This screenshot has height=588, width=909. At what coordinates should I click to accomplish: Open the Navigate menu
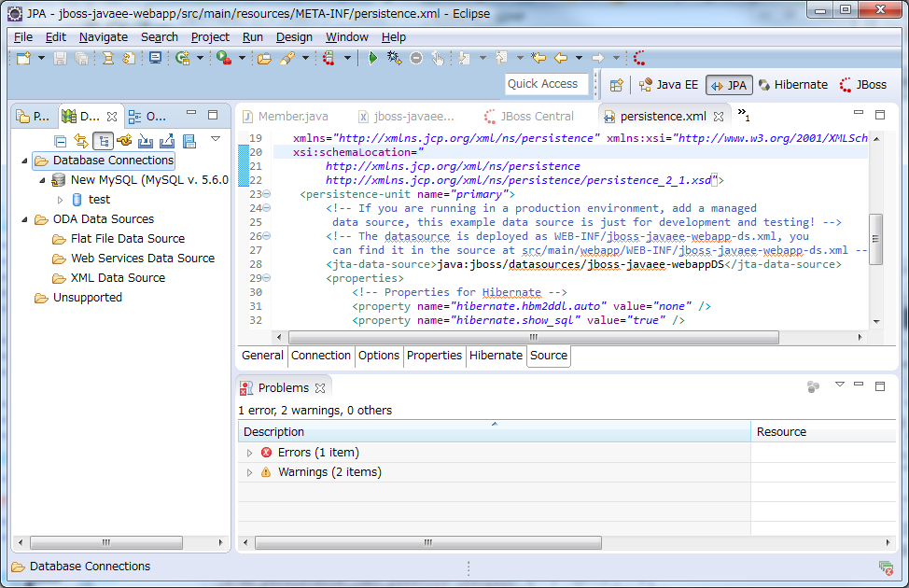104,37
